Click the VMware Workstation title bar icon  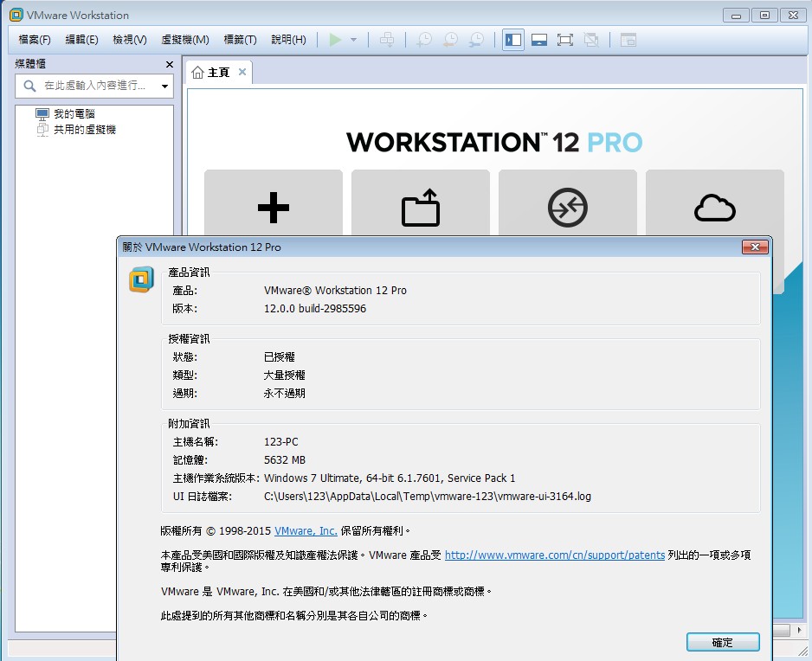tap(16, 15)
